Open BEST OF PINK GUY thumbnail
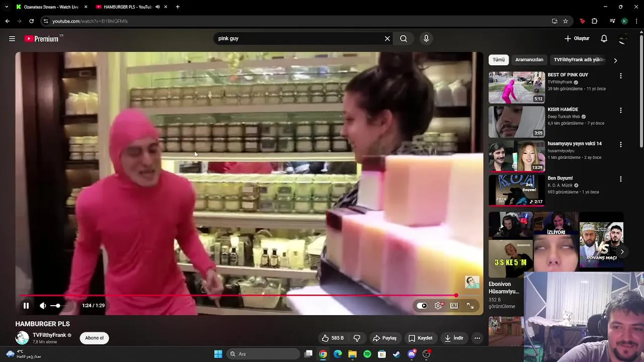This screenshot has width=644, height=362. 517,87
